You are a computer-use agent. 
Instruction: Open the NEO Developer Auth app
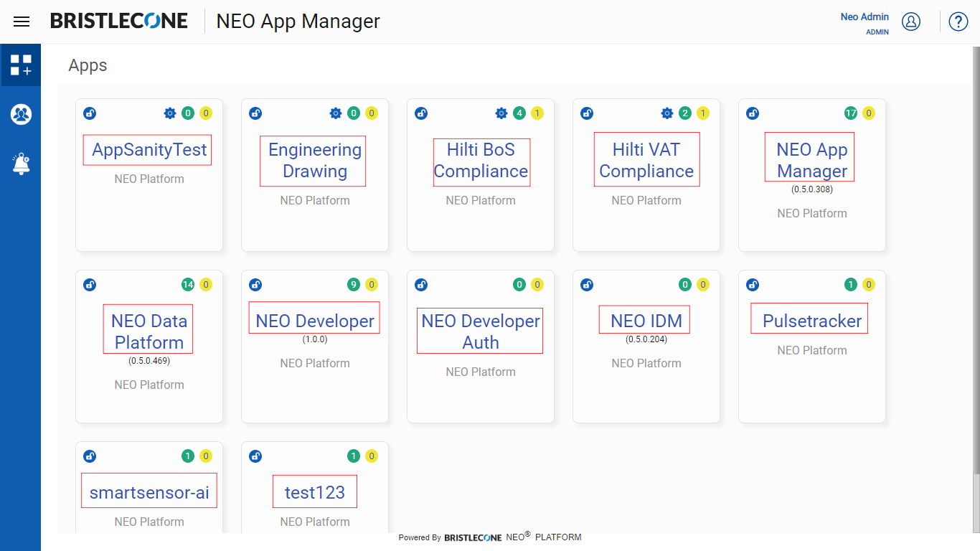pos(480,331)
